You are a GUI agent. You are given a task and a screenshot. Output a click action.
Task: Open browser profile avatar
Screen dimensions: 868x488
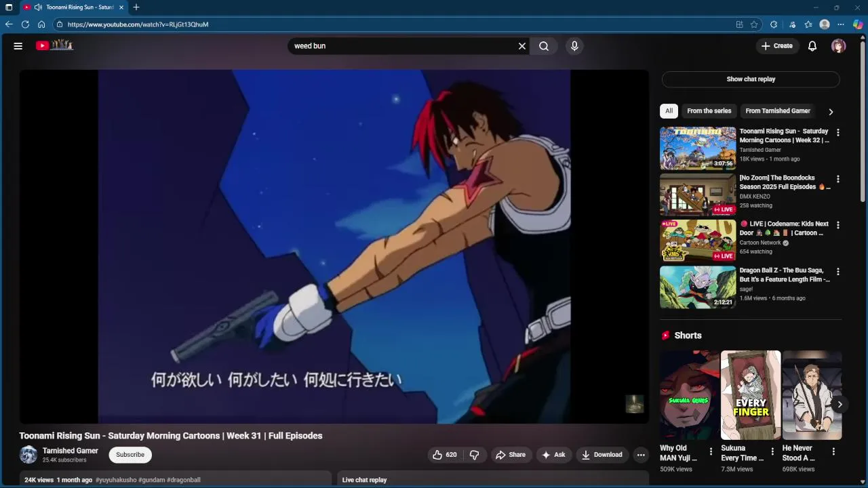[825, 24]
